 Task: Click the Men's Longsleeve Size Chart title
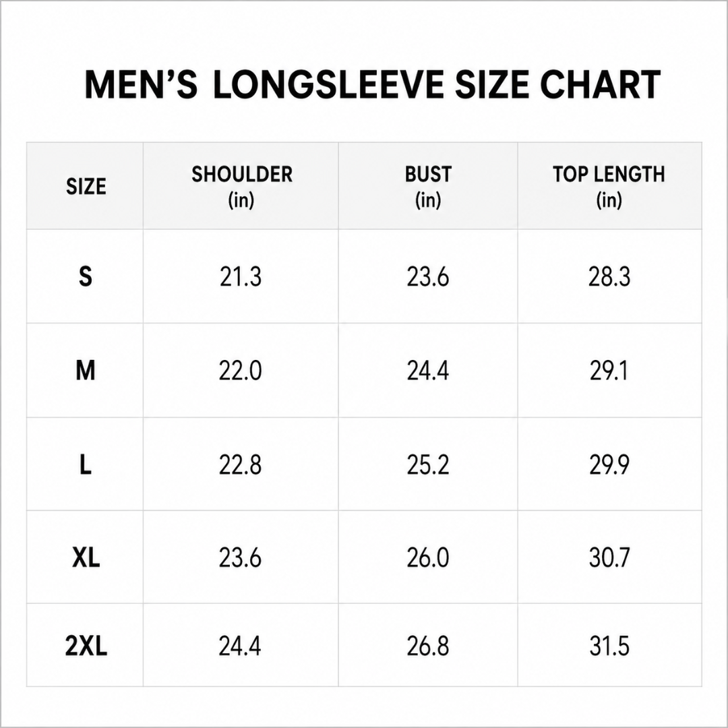[x=372, y=84]
